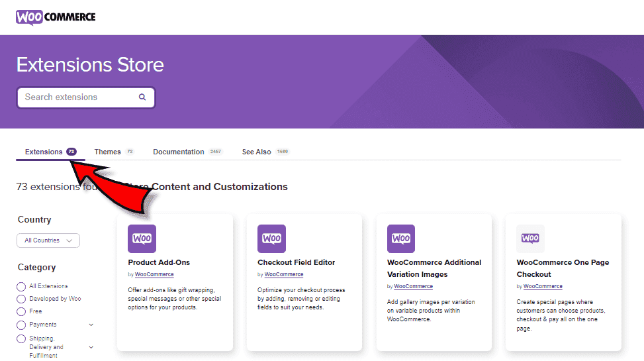Screen dimensions: 644x361
Task: Click the Additional Variation Images Woo icon
Action: [401, 238]
